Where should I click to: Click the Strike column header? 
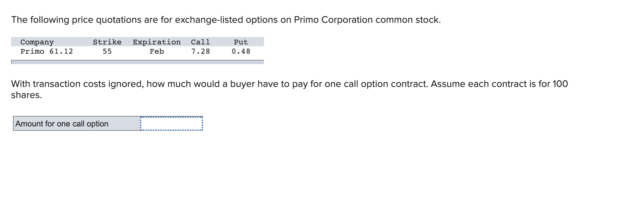tap(107, 42)
